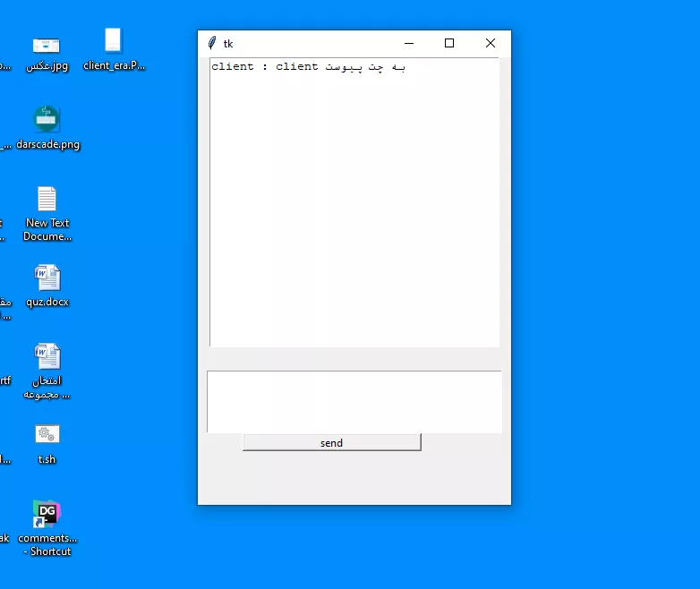This screenshot has width=700, height=589.
Task: Select the comments... - Shortcut DataGrip icon
Action: [x=47, y=528]
